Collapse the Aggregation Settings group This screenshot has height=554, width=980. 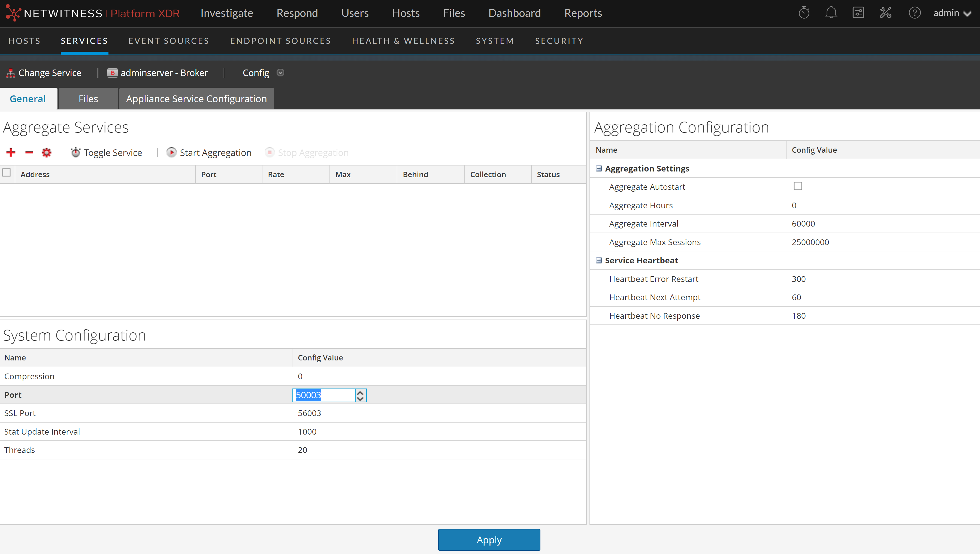point(599,168)
